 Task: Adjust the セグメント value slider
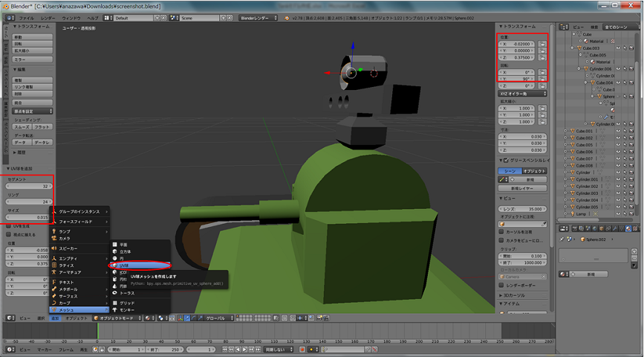(x=28, y=186)
